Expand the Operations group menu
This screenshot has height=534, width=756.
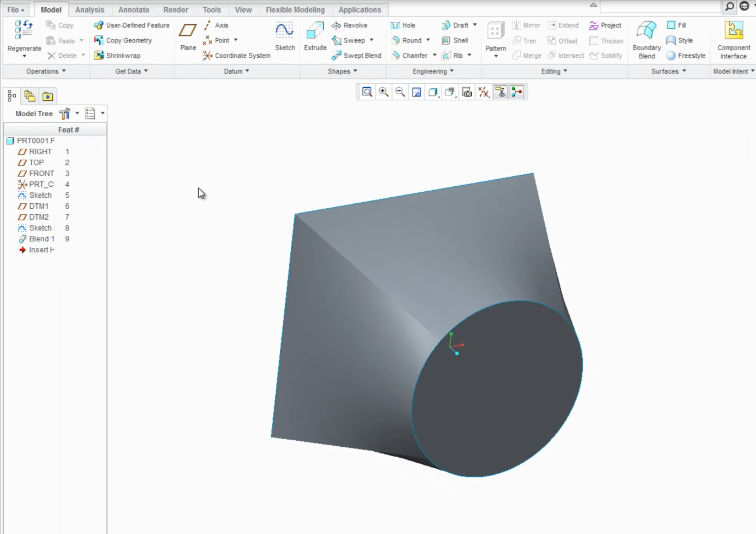[x=46, y=71]
